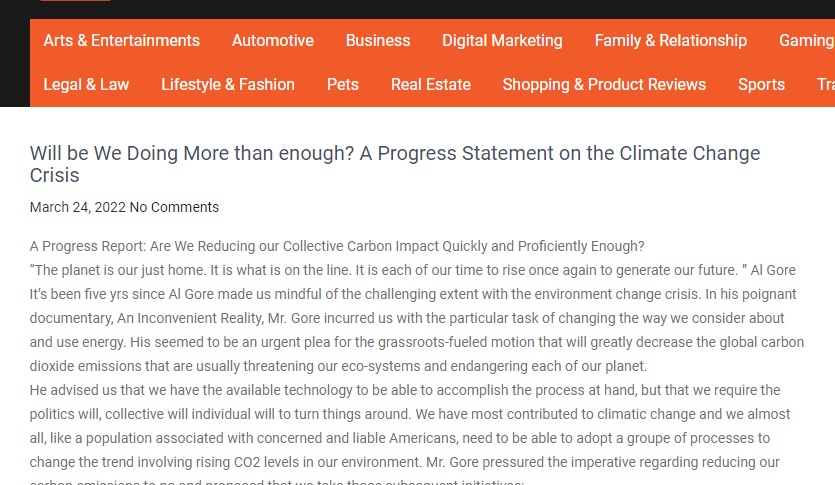Go to the Real Estate section
Screen dimensions: 835x485
431,85
